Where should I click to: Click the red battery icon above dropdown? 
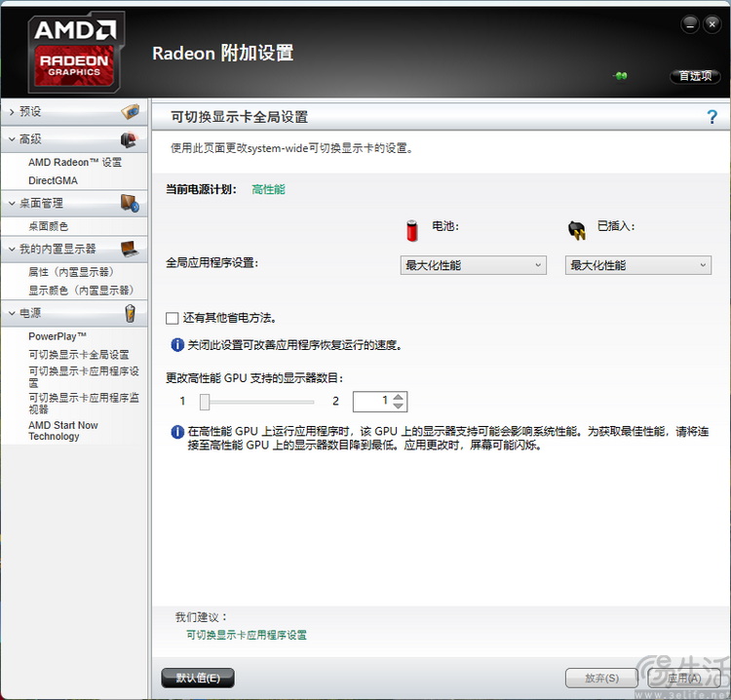[411, 230]
